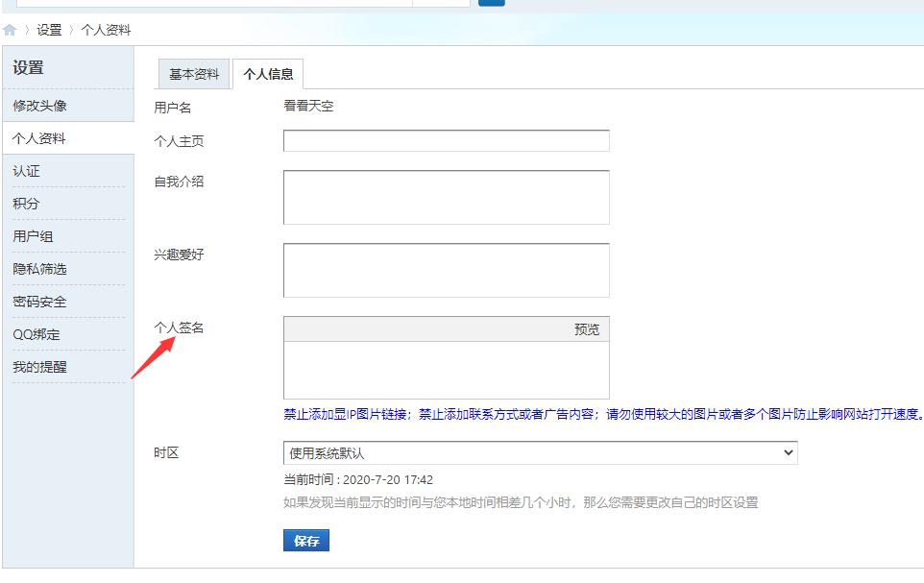Viewport: 924px width, 583px height.
Task: Click the home icon in the breadcrumb
Action: (x=10, y=30)
